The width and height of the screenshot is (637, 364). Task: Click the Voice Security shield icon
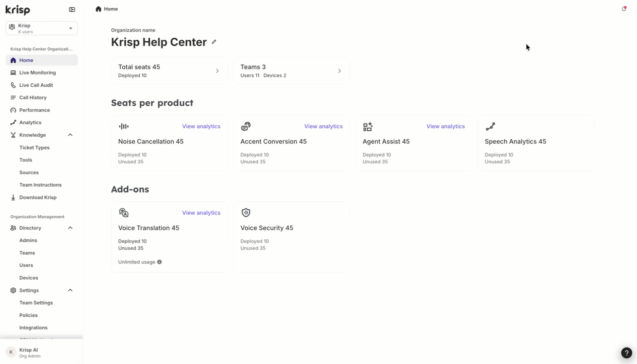pos(246,213)
